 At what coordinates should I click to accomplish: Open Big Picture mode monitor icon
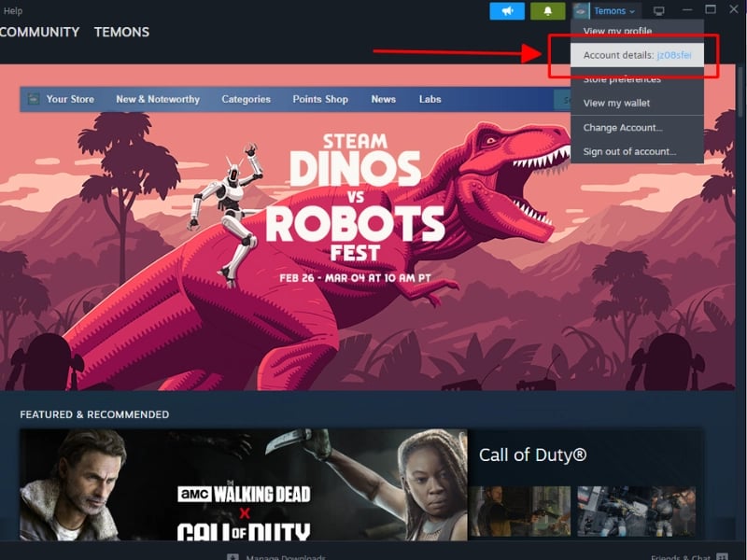pyautogui.click(x=659, y=11)
